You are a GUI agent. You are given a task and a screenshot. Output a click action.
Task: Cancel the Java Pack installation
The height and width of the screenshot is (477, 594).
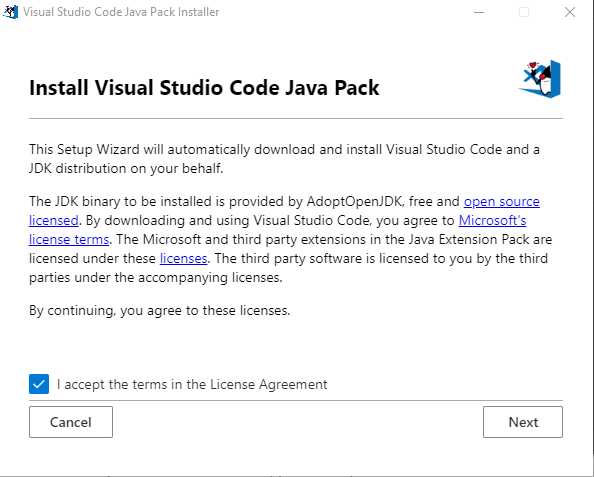pyautogui.click(x=71, y=422)
